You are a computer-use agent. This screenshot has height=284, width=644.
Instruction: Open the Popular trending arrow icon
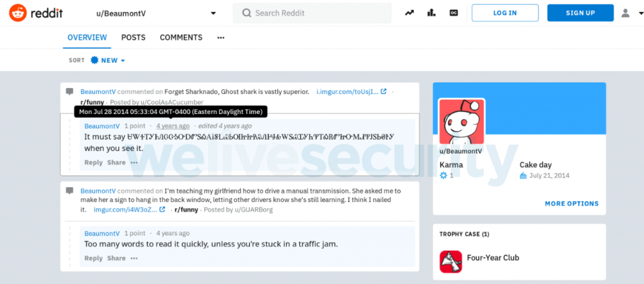tap(409, 13)
